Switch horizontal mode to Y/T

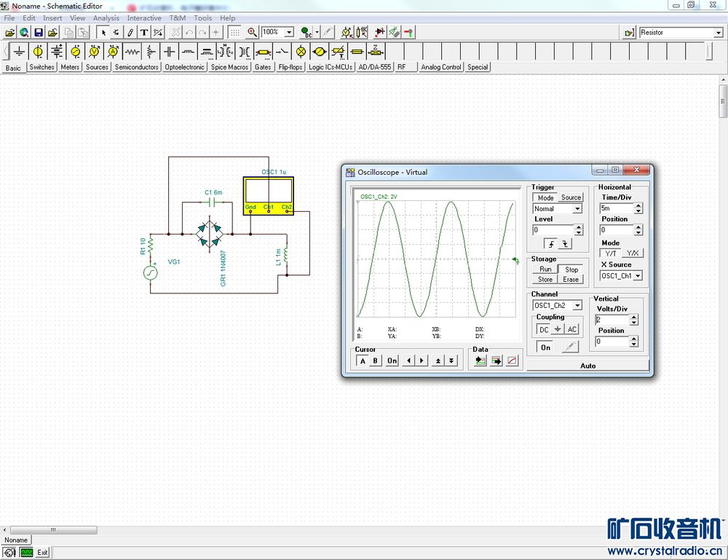tap(611, 253)
